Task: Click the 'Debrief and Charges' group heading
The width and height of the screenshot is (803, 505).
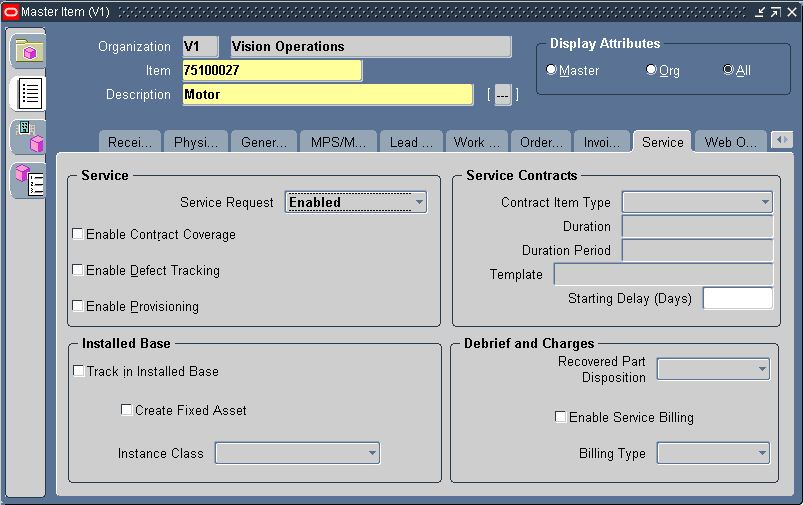Action: point(529,343)
